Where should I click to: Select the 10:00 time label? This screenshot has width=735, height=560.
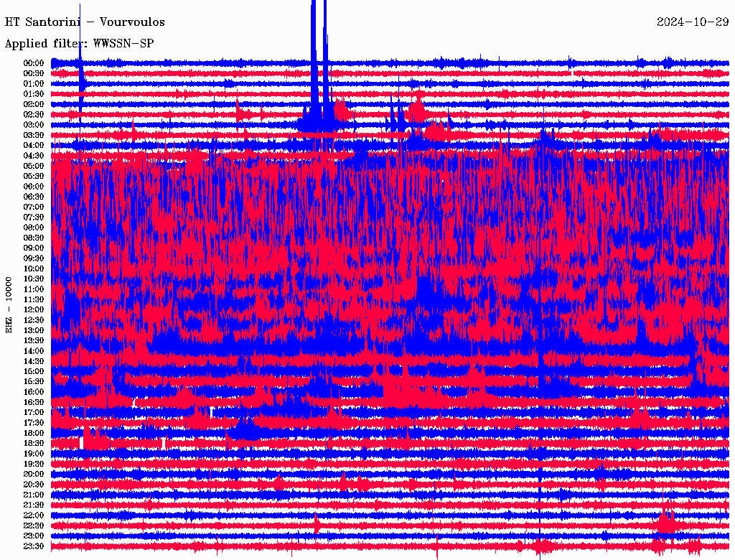(x=33, y=269)
